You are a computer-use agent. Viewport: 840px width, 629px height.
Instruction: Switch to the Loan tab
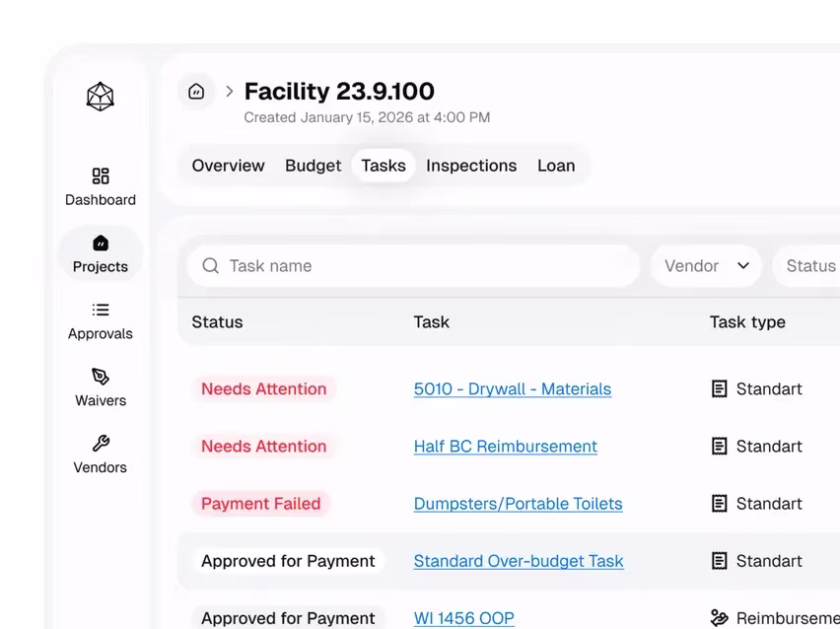coord(556,166)
